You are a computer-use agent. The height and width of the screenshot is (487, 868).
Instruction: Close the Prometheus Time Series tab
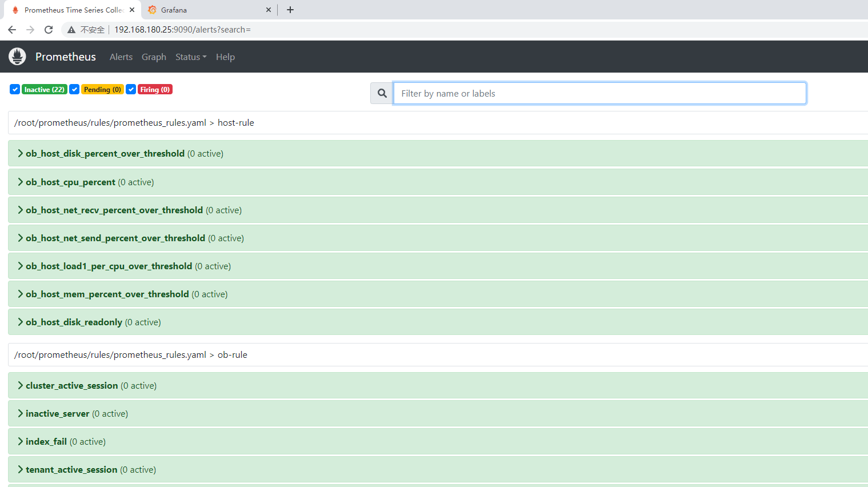[132, 10]
